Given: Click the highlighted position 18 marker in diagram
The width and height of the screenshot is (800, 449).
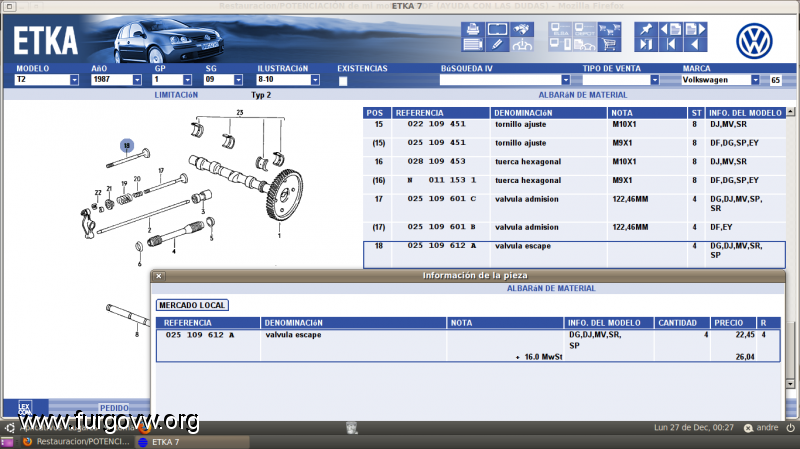Looking at the screenshot, I should 127,145.
